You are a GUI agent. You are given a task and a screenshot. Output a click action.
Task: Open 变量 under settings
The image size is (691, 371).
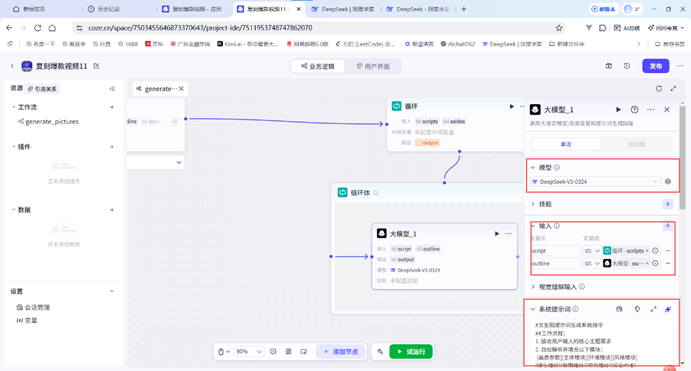pos(27,320)
